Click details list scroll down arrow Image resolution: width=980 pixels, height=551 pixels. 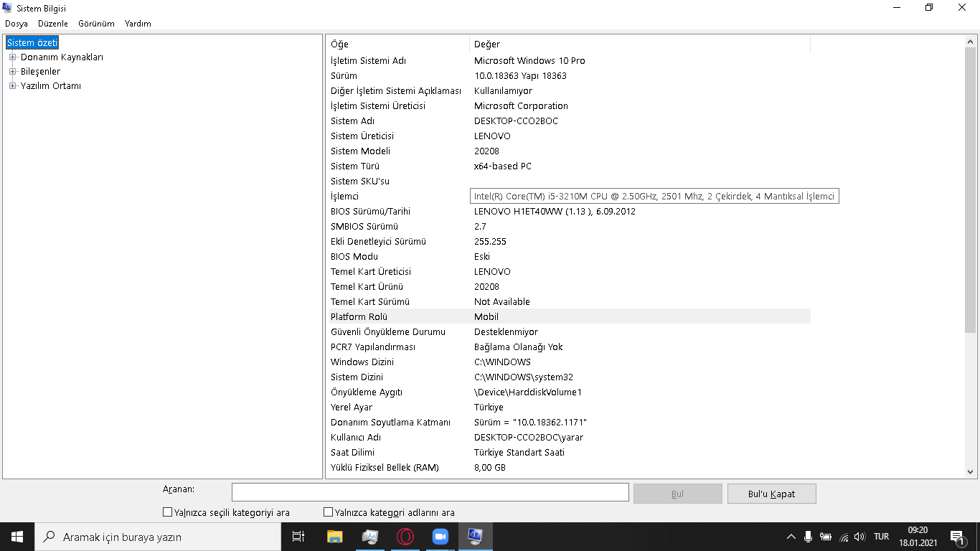[970, 472]
